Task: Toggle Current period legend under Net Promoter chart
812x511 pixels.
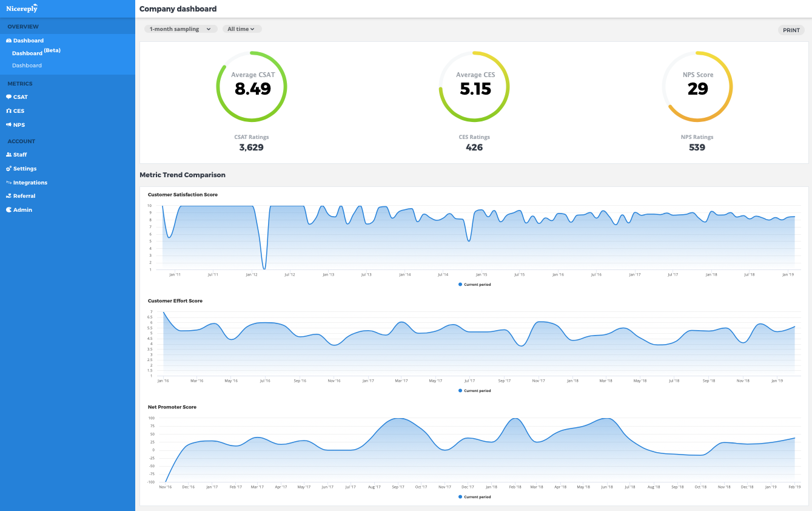Action: pyautogui.click(x=474, y=497)
